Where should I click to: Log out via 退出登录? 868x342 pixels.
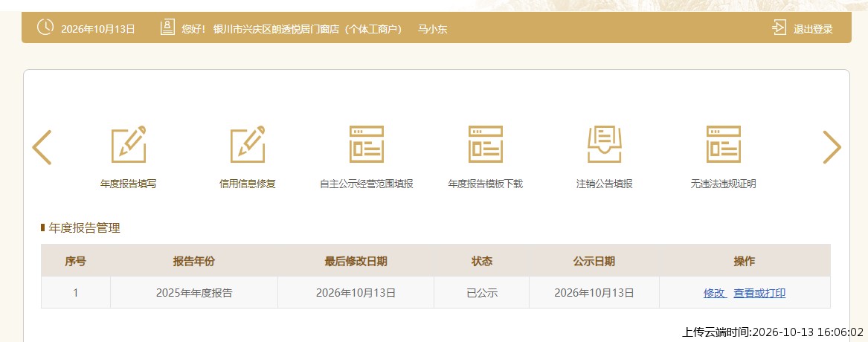click(x=813, y=29)
